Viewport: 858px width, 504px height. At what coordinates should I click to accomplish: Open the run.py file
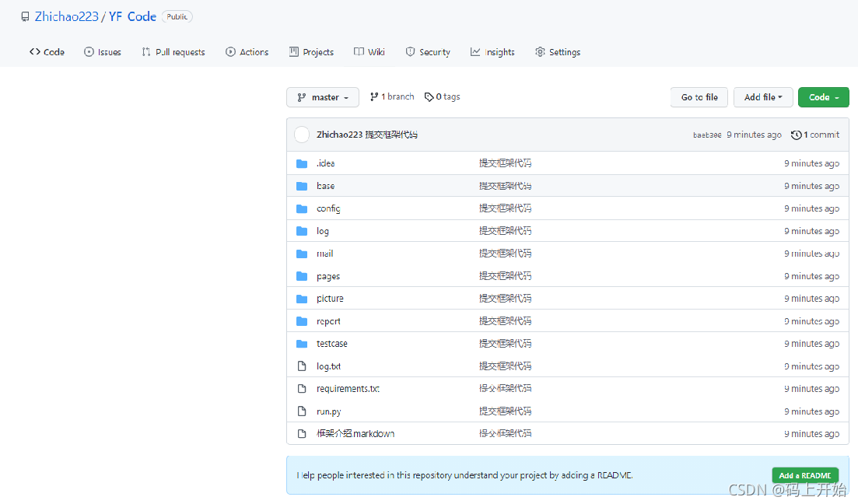coord(329,411)
